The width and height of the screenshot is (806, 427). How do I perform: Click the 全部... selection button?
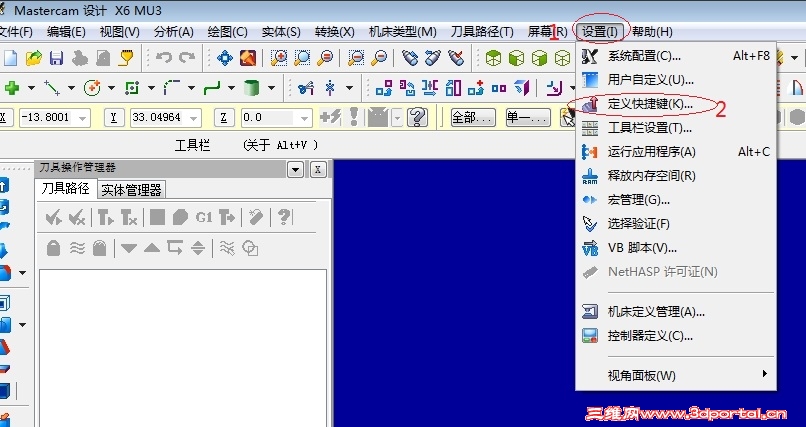pos(473,118)
